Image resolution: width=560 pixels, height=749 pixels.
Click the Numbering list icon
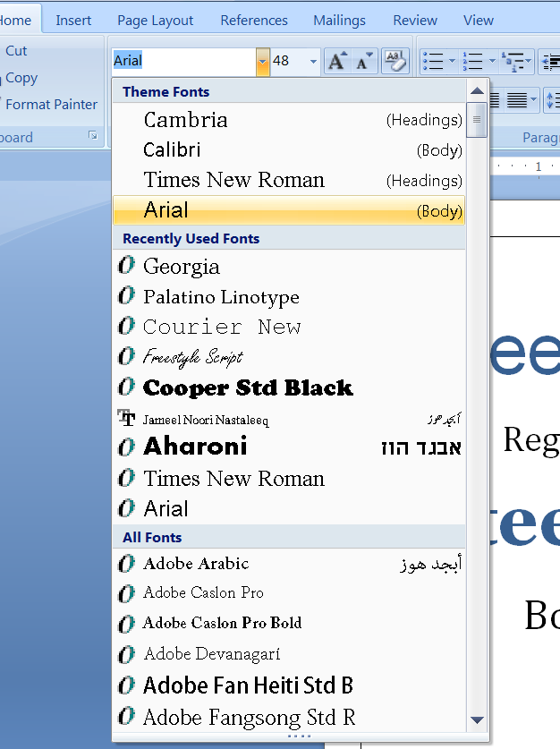[472, 61]
